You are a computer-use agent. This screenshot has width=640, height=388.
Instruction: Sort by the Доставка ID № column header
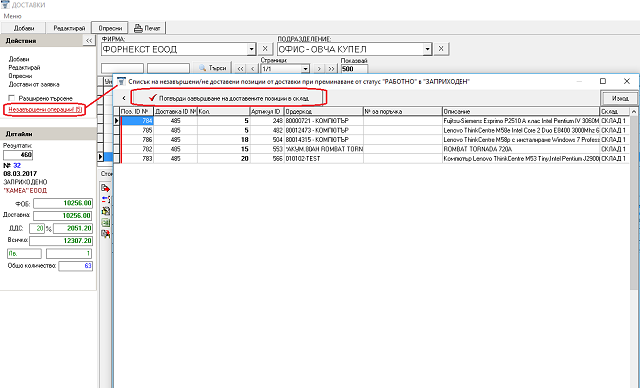pos(176,111)
